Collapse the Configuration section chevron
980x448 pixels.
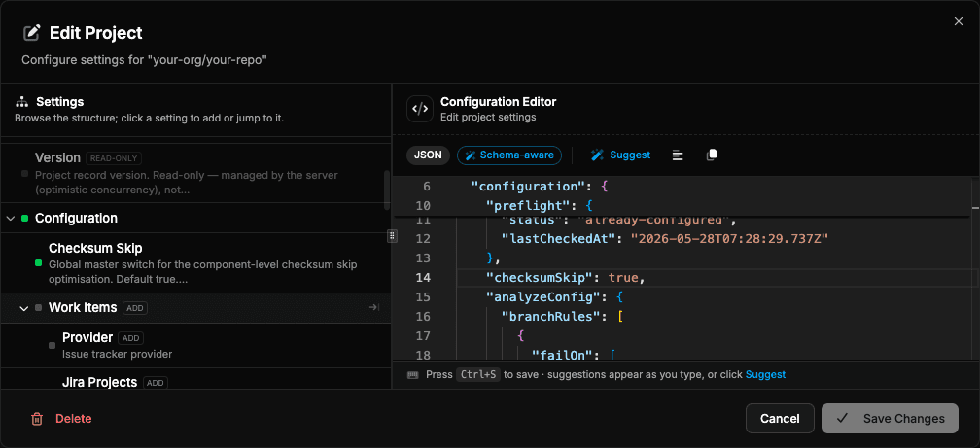point(11,218)
